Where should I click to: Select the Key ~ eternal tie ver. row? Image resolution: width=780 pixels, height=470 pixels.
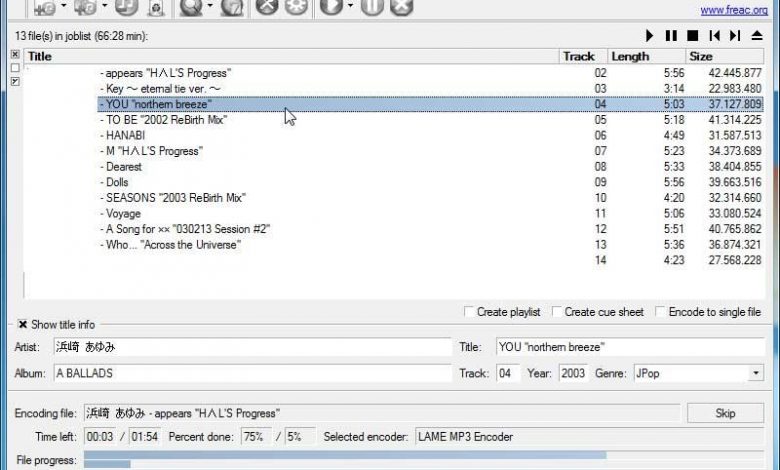tap(430, 89)
